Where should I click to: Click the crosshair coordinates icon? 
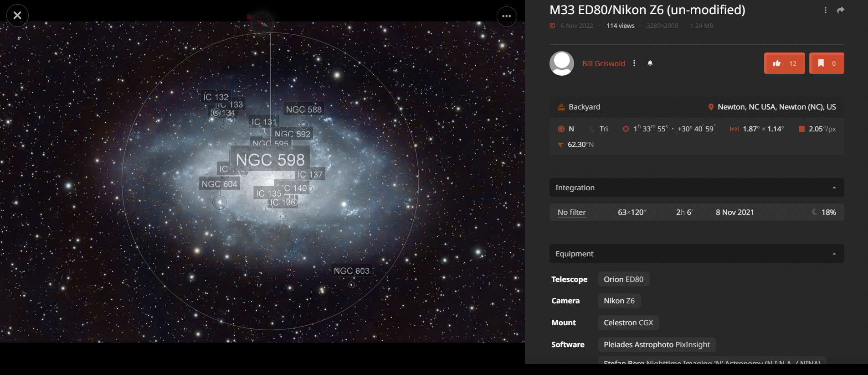point(626,129)
